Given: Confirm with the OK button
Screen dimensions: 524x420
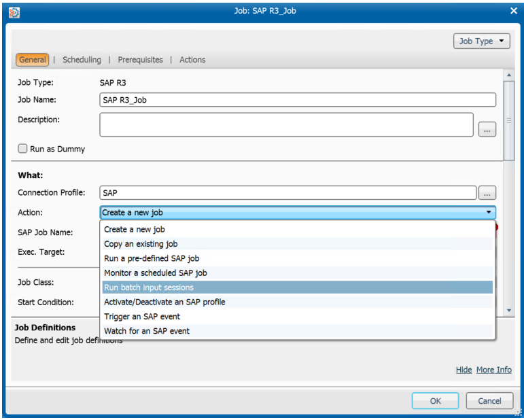Looking at the screenshot, I should click(x=435, y=400).
